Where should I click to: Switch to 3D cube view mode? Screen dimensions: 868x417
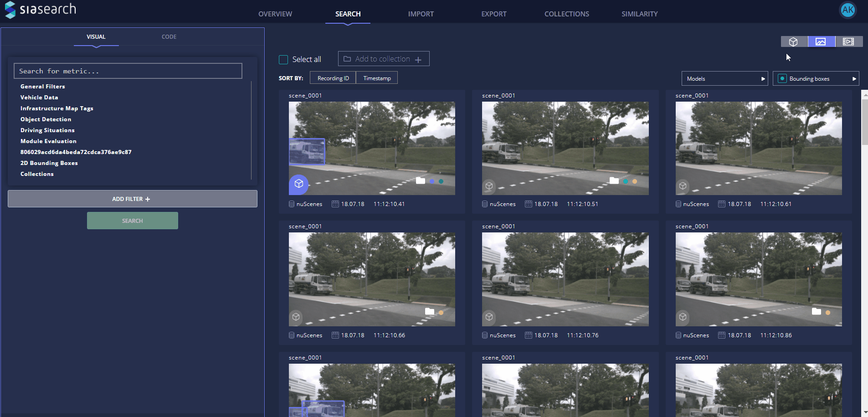click(x=794, y=42)
